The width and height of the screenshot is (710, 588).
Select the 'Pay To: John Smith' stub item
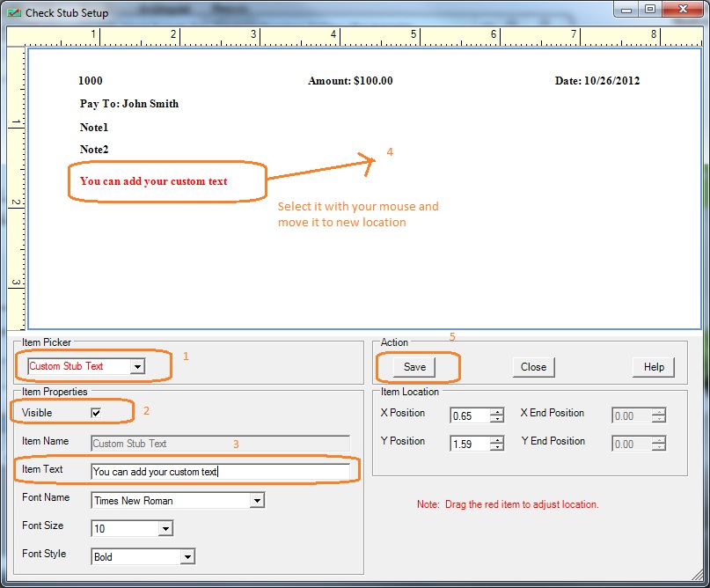pos(128,104)
